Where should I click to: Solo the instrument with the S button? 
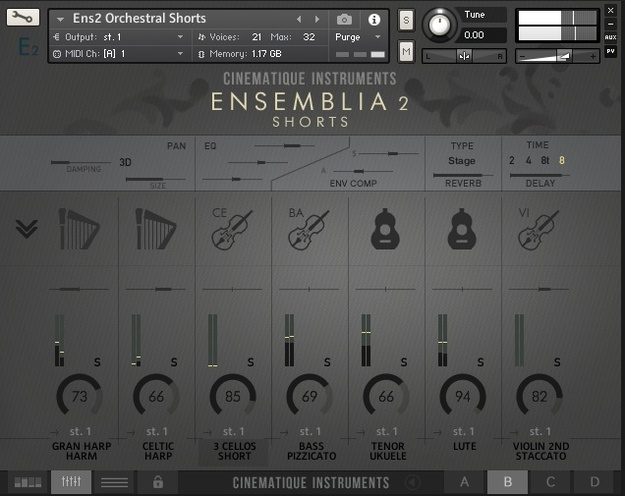coord(406,20)
